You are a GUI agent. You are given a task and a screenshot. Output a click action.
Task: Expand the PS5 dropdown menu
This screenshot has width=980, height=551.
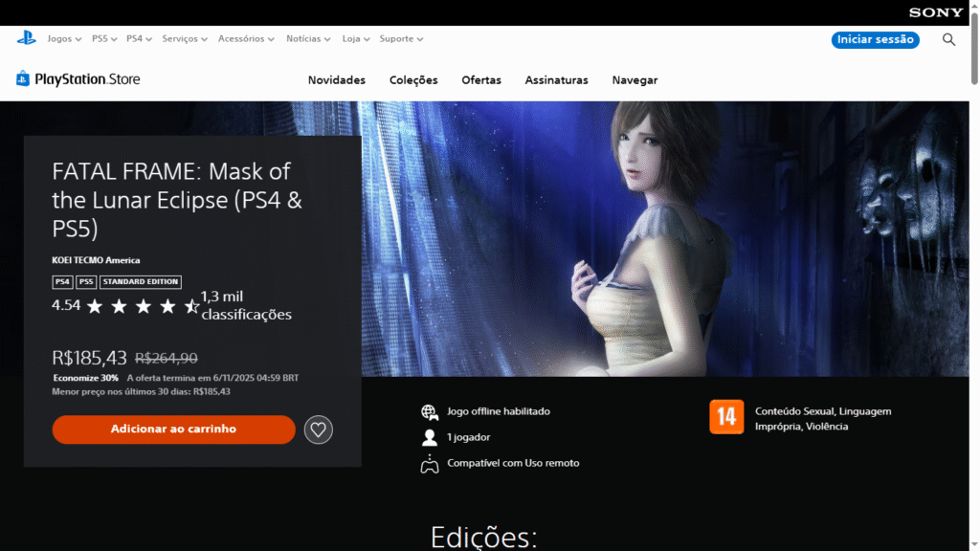(x=104, y=39)
